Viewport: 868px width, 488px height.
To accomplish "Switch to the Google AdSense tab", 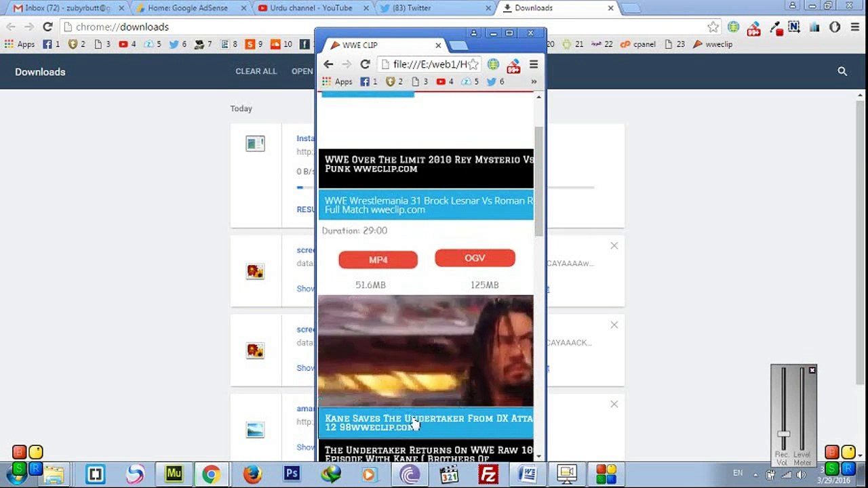I will [x=192, y=8].
